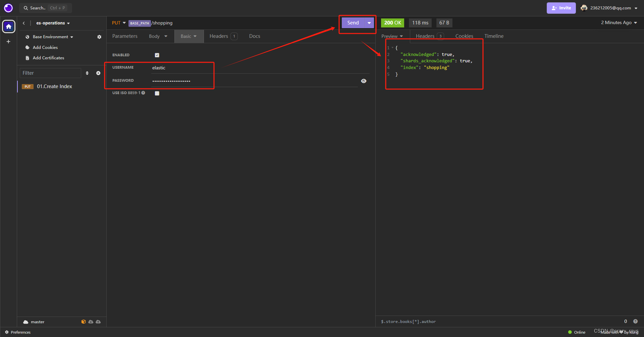
Task: Open the Preview mode dropdown
Action: pos(392,36)
